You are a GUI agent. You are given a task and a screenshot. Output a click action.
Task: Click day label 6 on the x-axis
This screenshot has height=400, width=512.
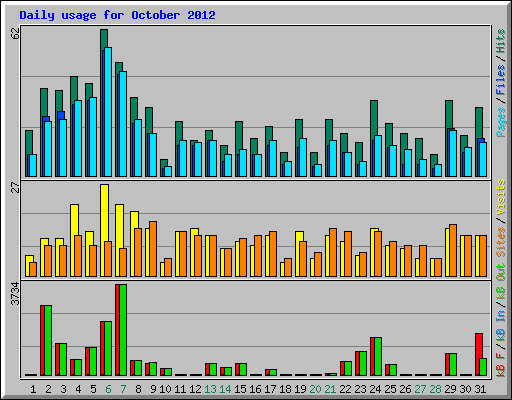pos(108,389)
